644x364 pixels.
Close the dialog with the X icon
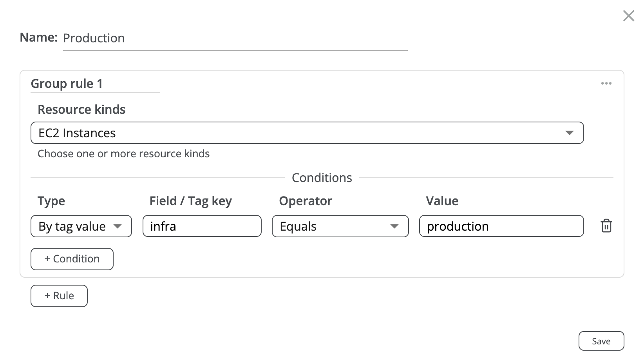[628, 16]
